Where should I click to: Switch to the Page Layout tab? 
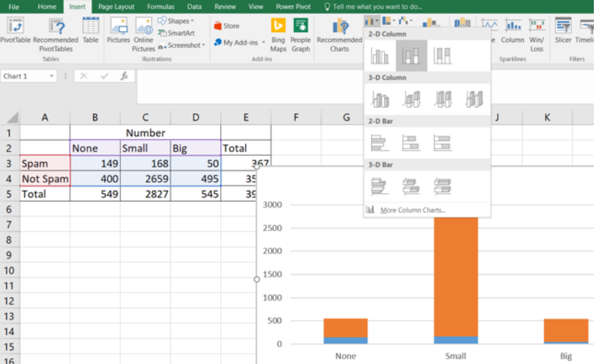click(116, 7)
